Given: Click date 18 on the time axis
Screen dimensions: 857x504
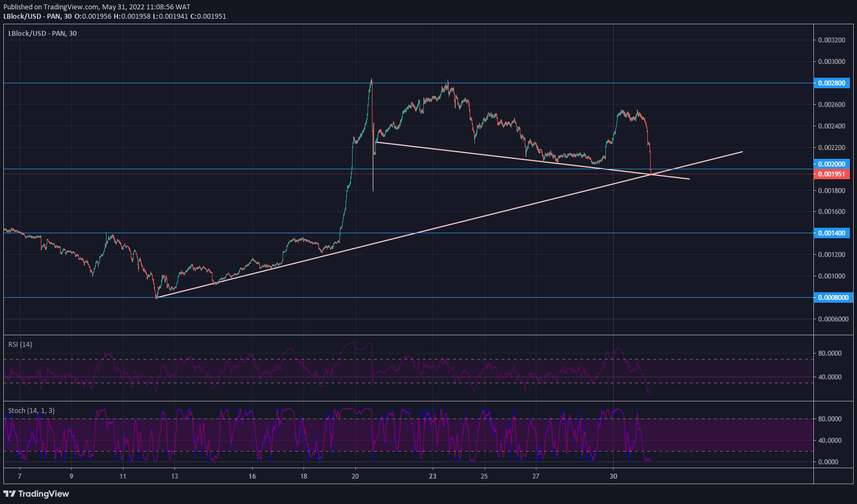Looking at the screenshot, I should click(x=304, y=476).
